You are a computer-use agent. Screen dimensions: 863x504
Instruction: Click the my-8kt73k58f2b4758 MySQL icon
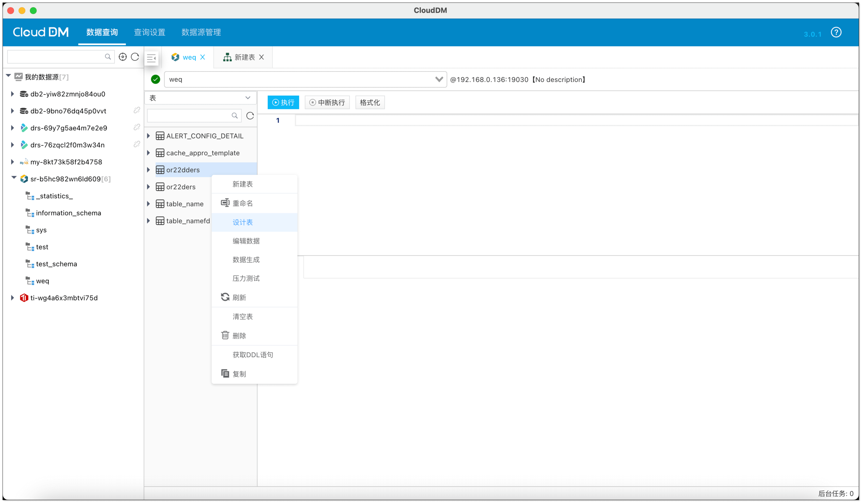coord(24,162)
